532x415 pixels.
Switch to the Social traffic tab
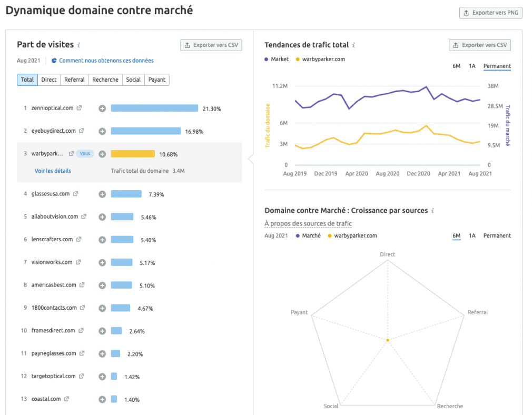(133, 80)
